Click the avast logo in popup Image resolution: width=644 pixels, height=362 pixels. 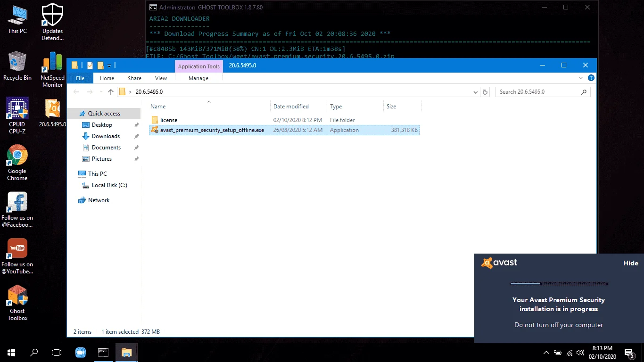[x=499, y=263]
